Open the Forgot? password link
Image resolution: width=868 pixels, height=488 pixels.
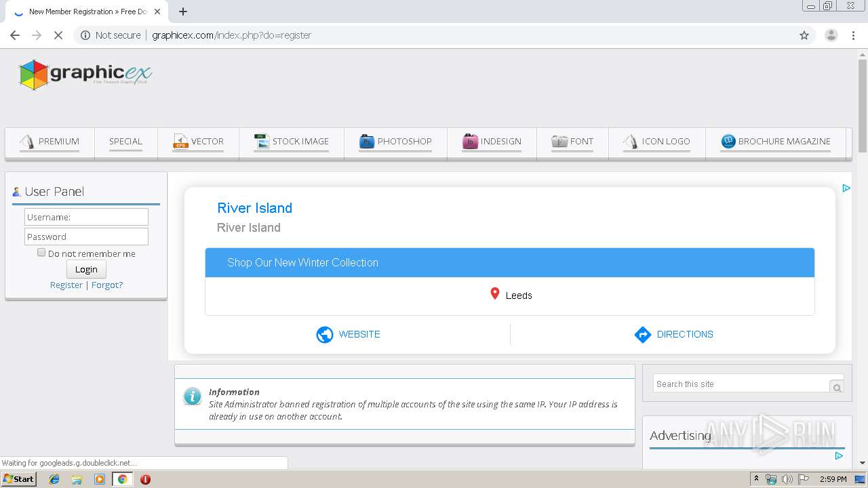(x=107, y=285)
